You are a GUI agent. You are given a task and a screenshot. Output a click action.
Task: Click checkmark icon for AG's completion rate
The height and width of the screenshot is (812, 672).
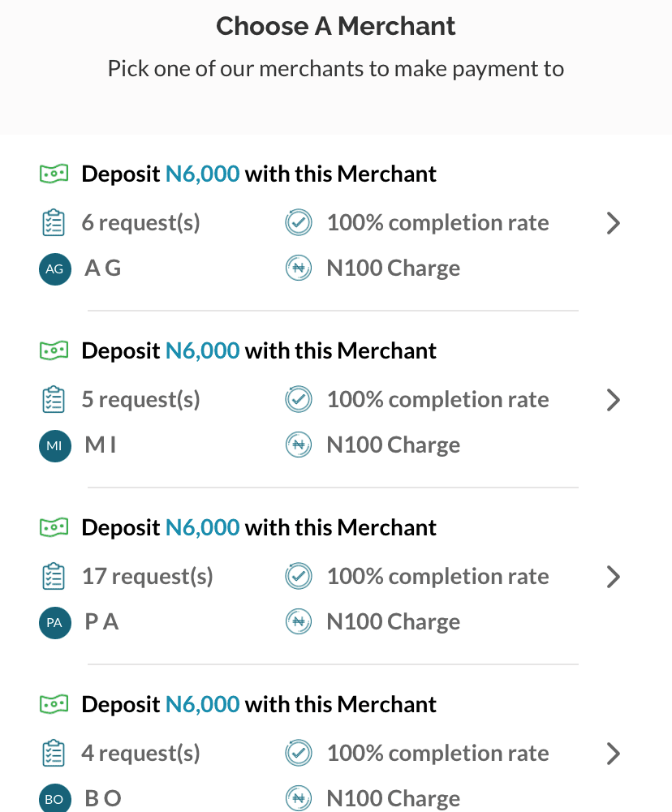click(x=299, y=222)
